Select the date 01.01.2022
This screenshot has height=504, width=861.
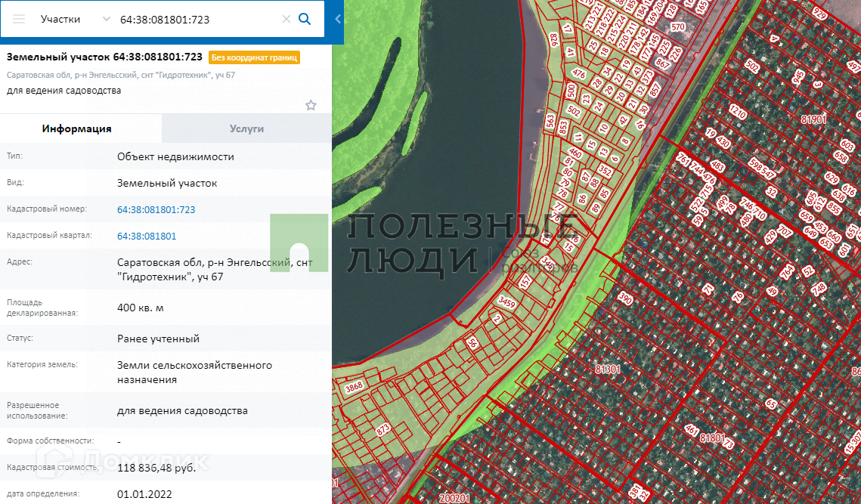(x=144, y=494)
